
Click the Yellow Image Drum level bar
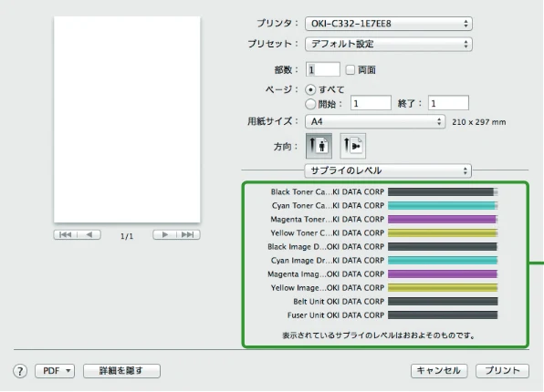click(443, 288)
